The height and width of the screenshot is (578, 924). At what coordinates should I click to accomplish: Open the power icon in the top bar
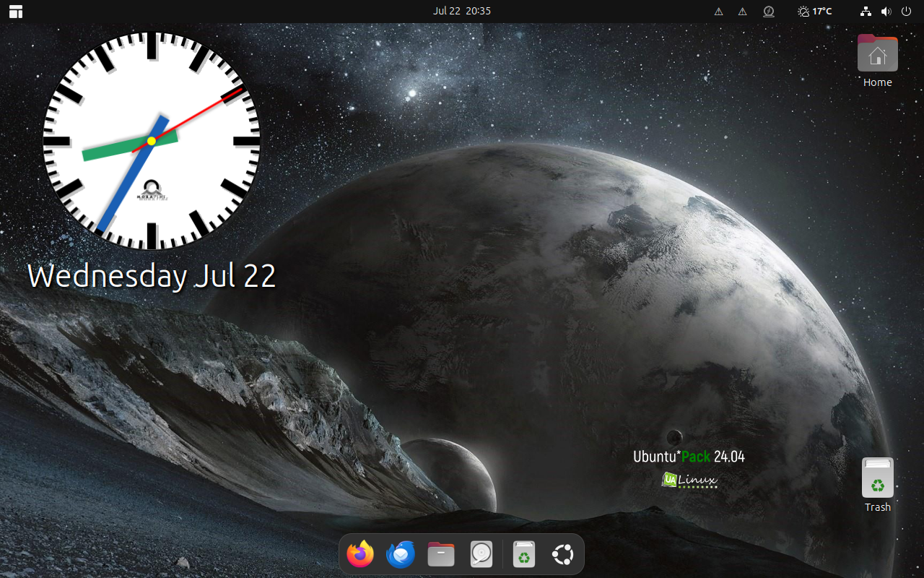[x=907, y=11]
